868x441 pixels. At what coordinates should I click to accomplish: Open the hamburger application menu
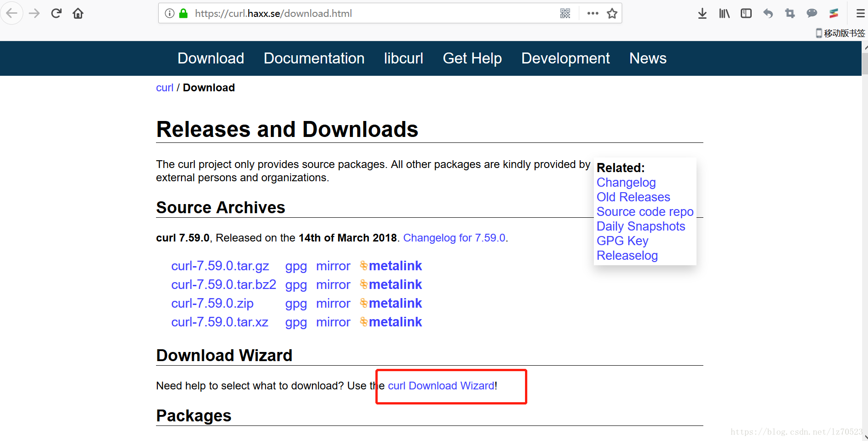[x=860, y=13]
